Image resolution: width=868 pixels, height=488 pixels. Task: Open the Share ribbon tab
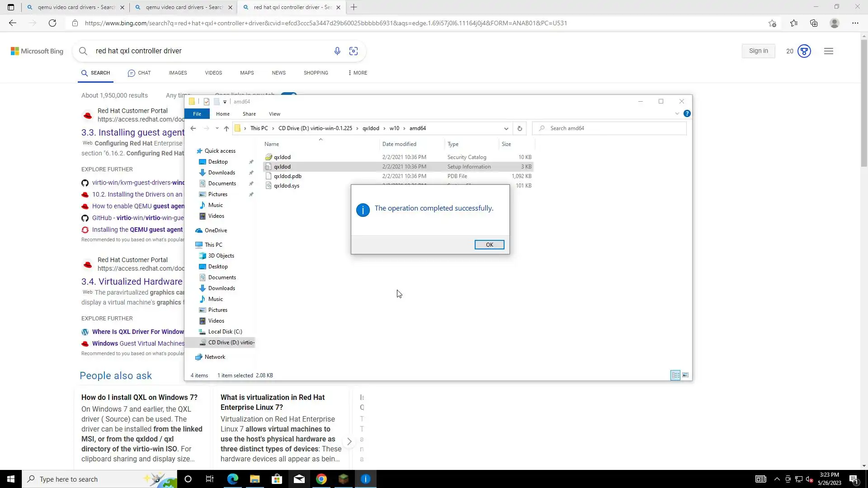(x=249, y=114)
